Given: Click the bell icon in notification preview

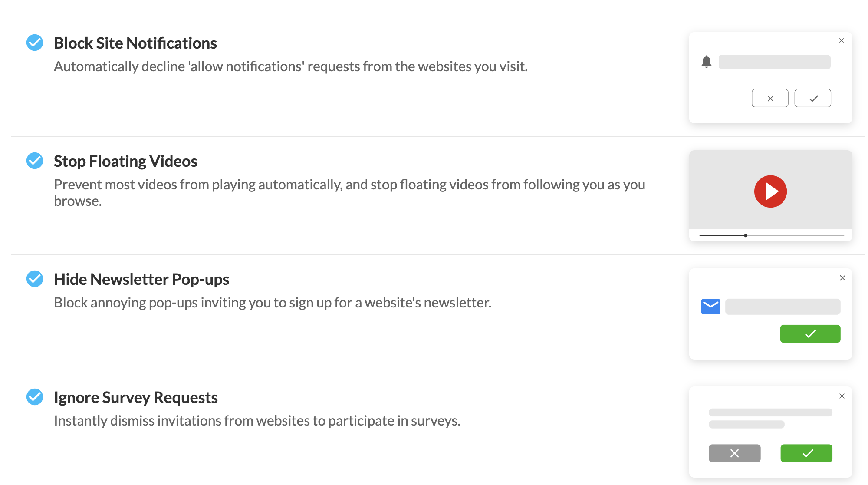Looking at the screenshot, I should 707,62.
